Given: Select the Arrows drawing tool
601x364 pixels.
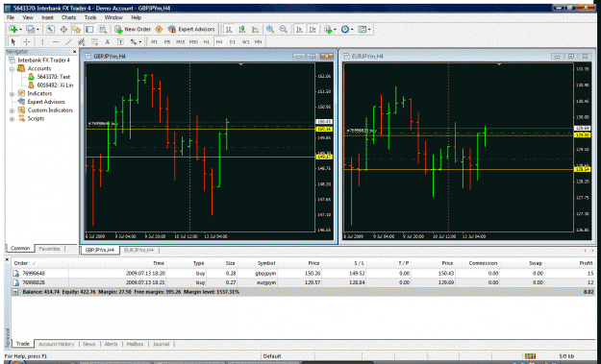Looking at the screenshot, I should click(x=134, y=41).
